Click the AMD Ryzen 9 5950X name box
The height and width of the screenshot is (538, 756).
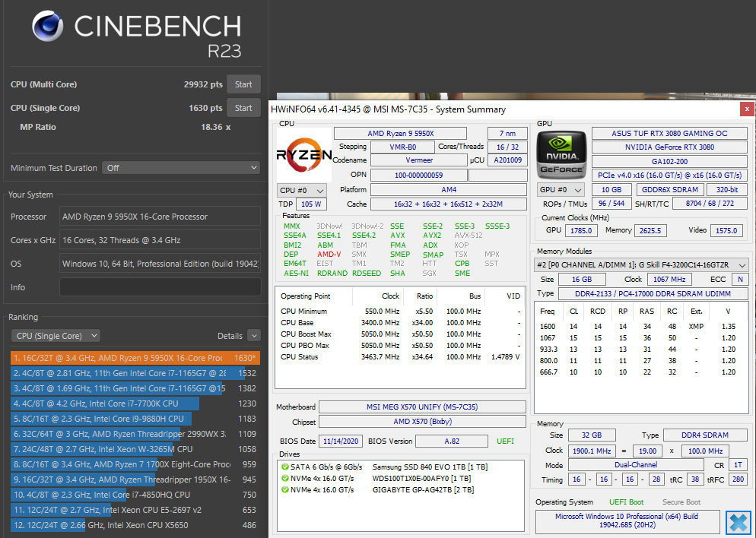click(x=400, y=134)
